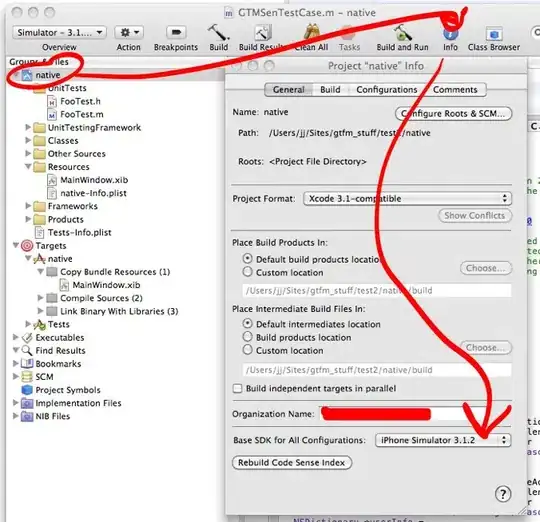This screenshot has width=540, height=522.
Task: Click the Build hammer toolbar icon
Action: pyautogui.click(x=218, y=33)
